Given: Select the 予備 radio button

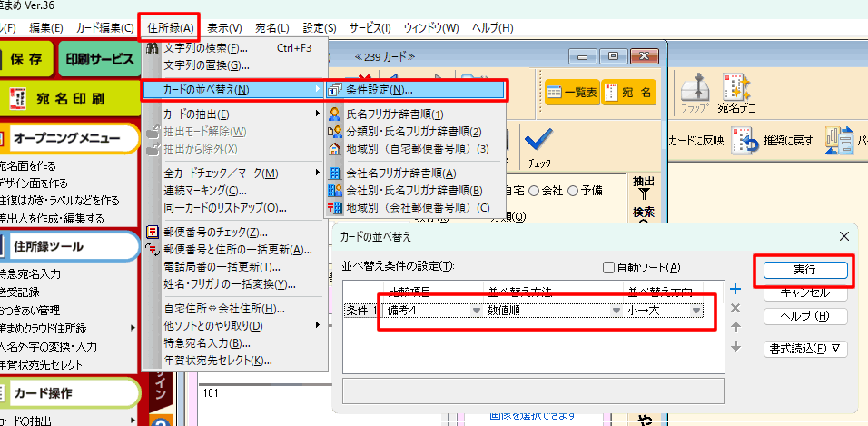Looking at the screenshot, I should point(573,190).
